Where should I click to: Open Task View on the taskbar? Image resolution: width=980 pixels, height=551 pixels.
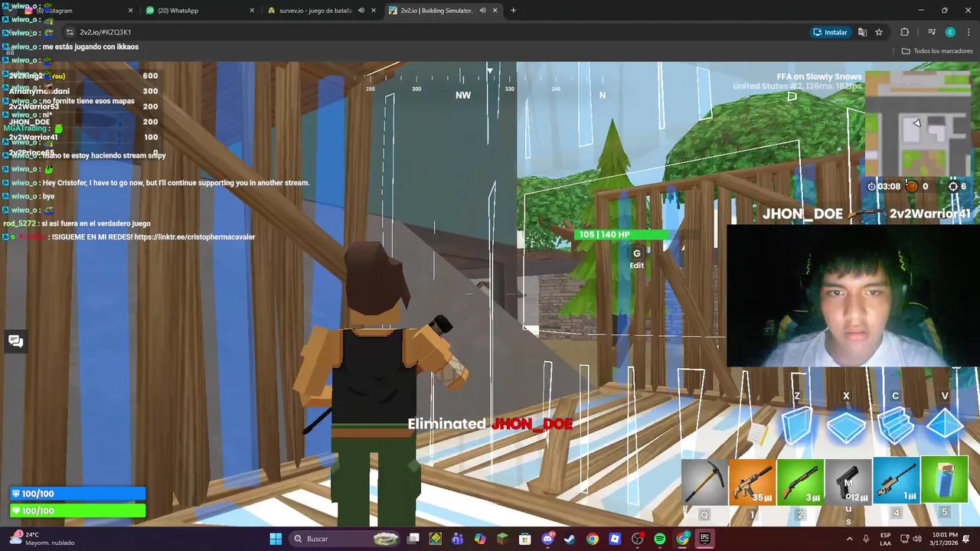(413, 539)
